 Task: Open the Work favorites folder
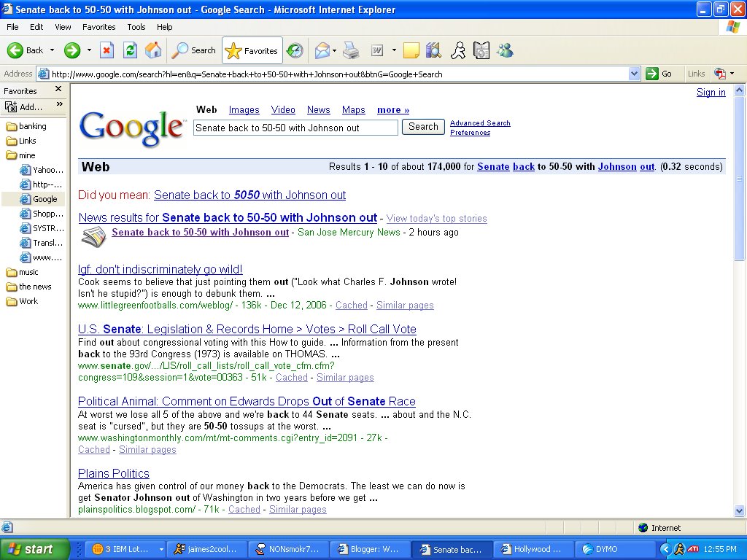coord(22,301)
